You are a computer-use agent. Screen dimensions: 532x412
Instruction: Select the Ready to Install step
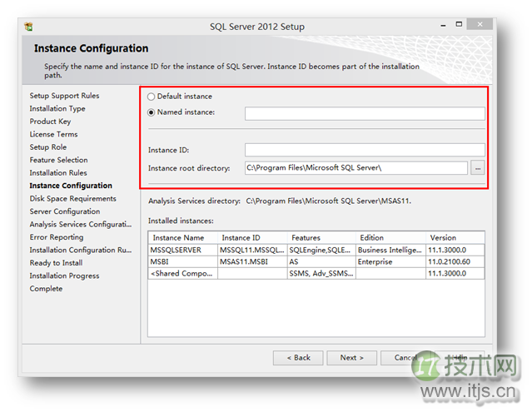point(56,263)
